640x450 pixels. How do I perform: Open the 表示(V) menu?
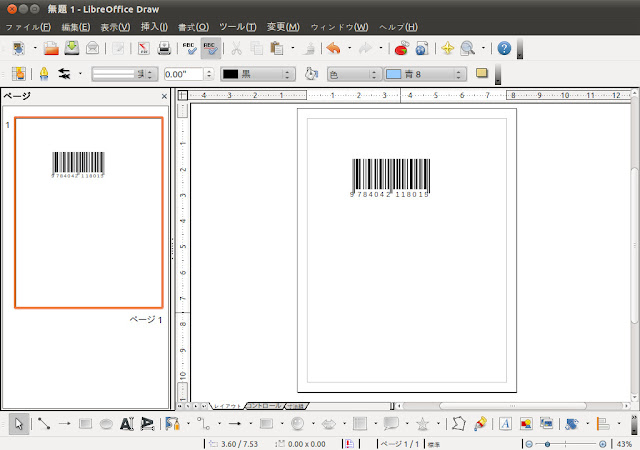pos(116,27)
